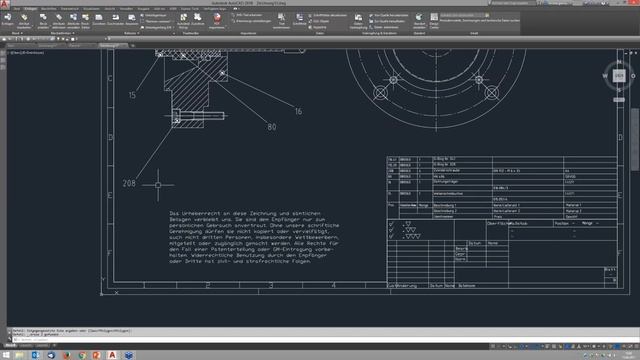
Task: Open PowerPoint from the taskbar
Action: [x=97, y=355]
